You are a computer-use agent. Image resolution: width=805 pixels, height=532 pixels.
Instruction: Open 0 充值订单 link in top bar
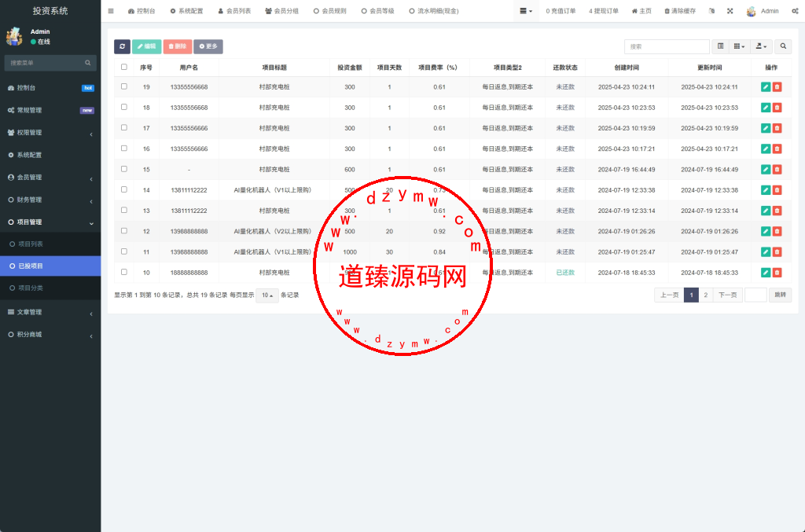click(x=561, y=11)
